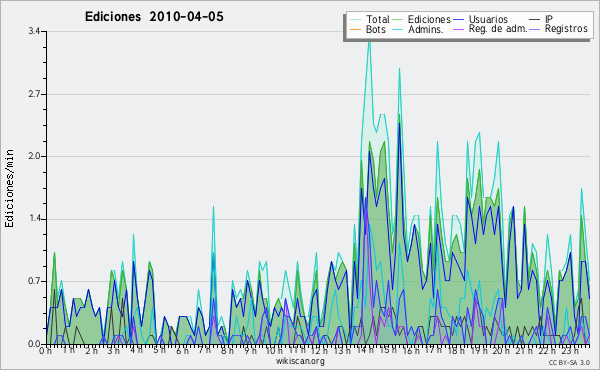The image size is (600, 370).
Task: Click the '0 h' hour label
Action: pyautogui.click(x=46, y=351)
